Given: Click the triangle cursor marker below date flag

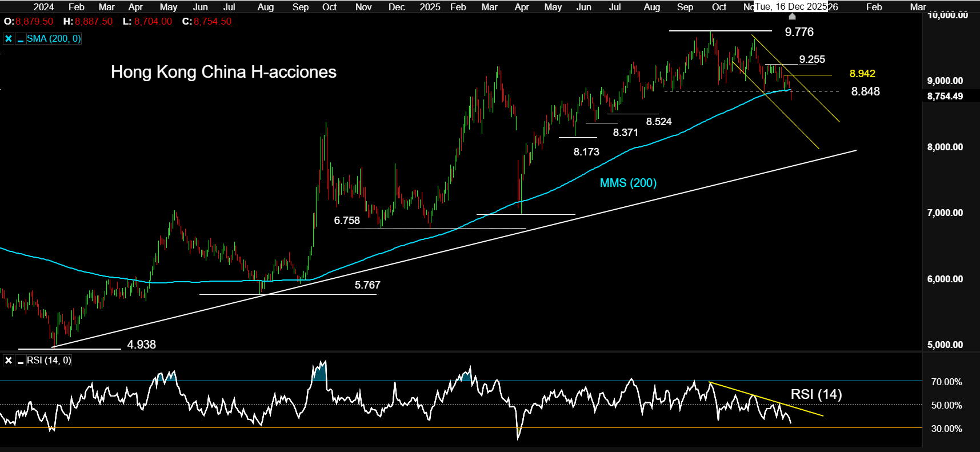Looking at the screenshot, I should (x=792, y=17).
